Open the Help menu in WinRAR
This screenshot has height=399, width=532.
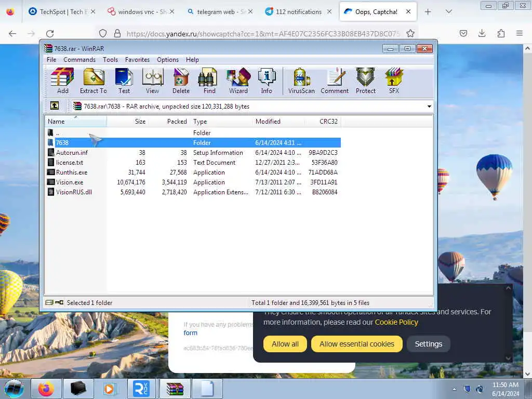(x=192, y=60)
